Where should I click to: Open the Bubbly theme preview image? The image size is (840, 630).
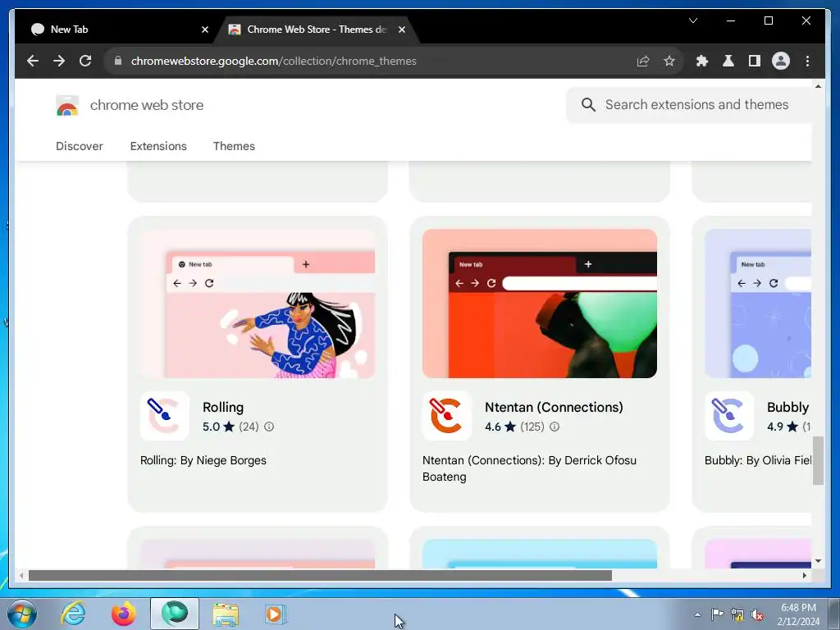point(758,304)
